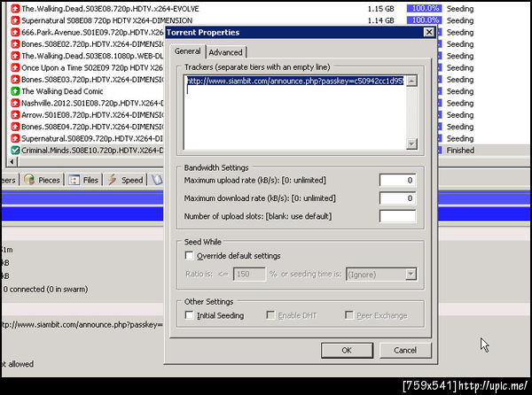Click status icon of 666.Park.Avenue.S01E09 torrent
This screenshot has width=532, height=395.
[x=15, y=33]
